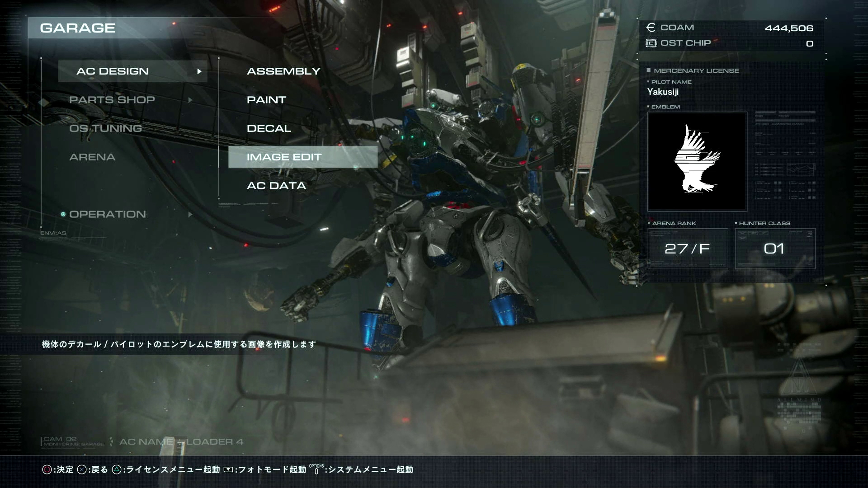Open AC DATA submenu item
The width and height of the screenshot is (868, 488).
tap(276, 186)
